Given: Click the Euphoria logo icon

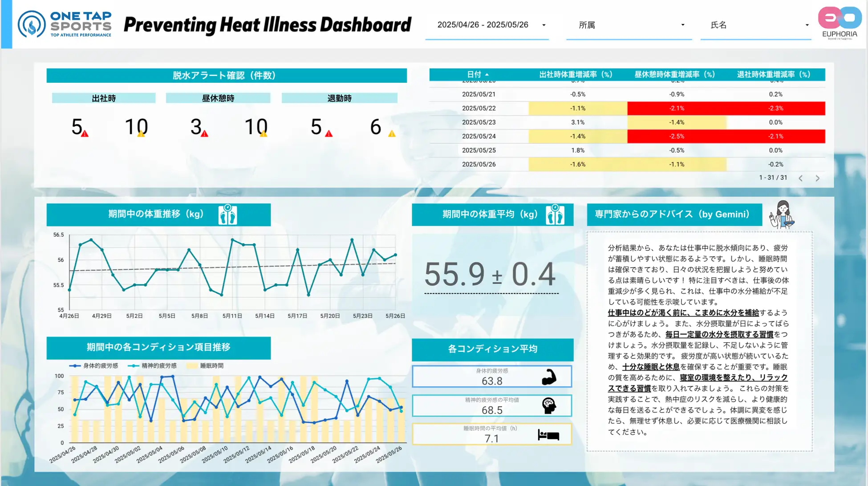Looking at the screenshot, I should [x=840, y=18].
